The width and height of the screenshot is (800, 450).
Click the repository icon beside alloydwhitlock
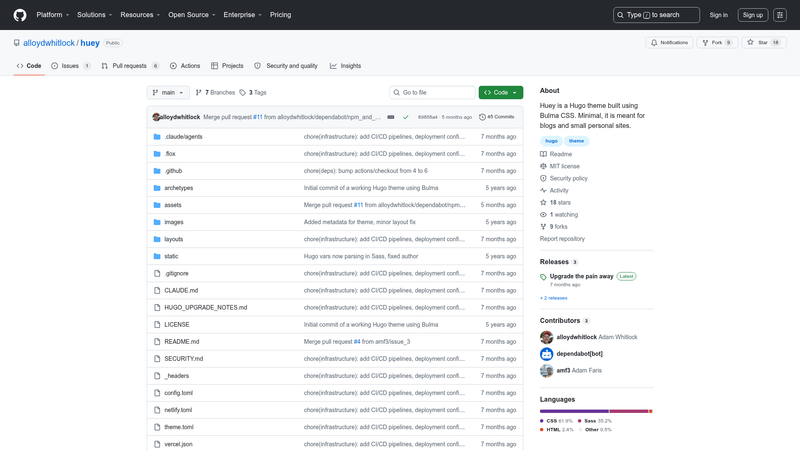point(17,43)
